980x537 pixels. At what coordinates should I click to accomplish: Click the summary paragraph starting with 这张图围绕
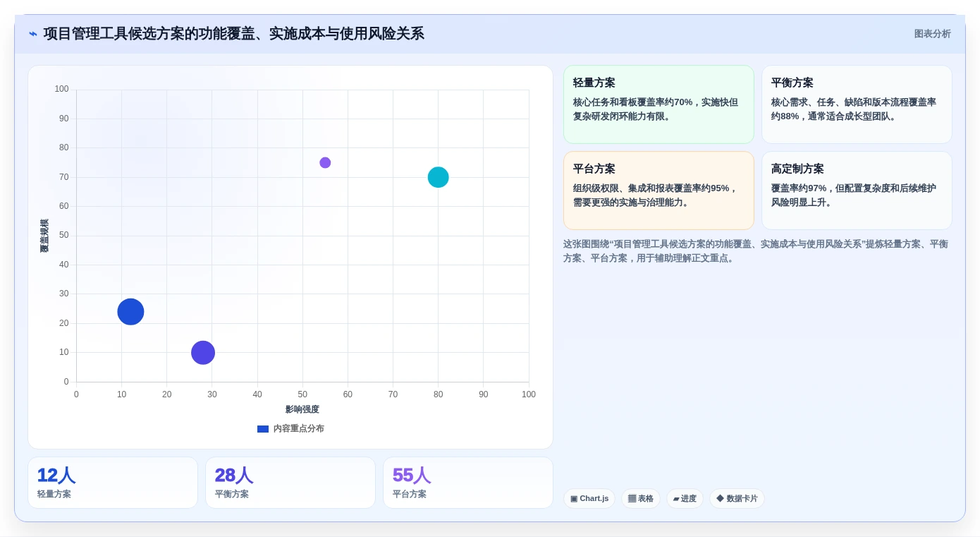point(756,251)
